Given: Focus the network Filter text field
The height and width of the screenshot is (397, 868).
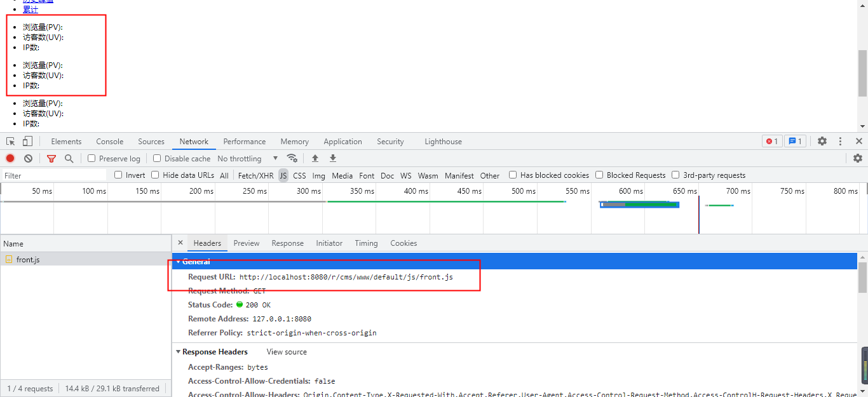Looking at the screenshot, I should tap(55, 175).
